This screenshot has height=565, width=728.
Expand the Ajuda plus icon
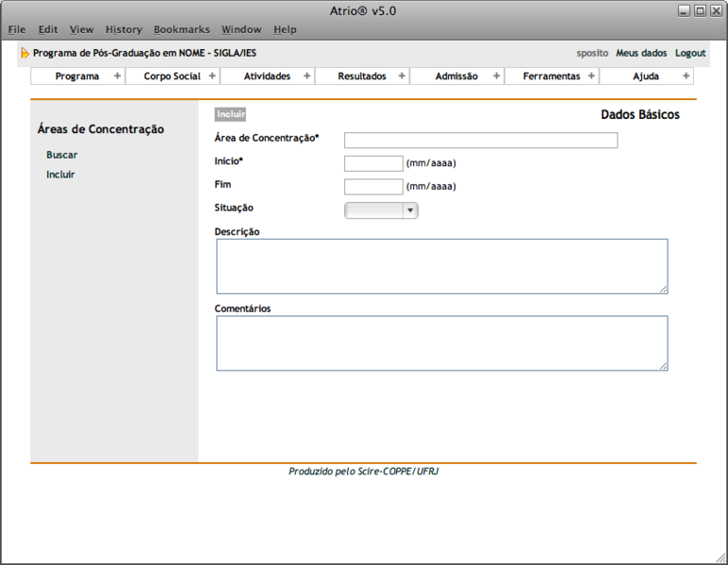click(686, 76)
